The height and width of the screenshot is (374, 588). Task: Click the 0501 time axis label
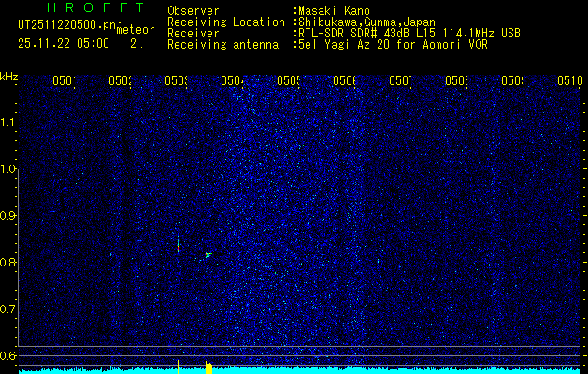(x=64, y=80)
